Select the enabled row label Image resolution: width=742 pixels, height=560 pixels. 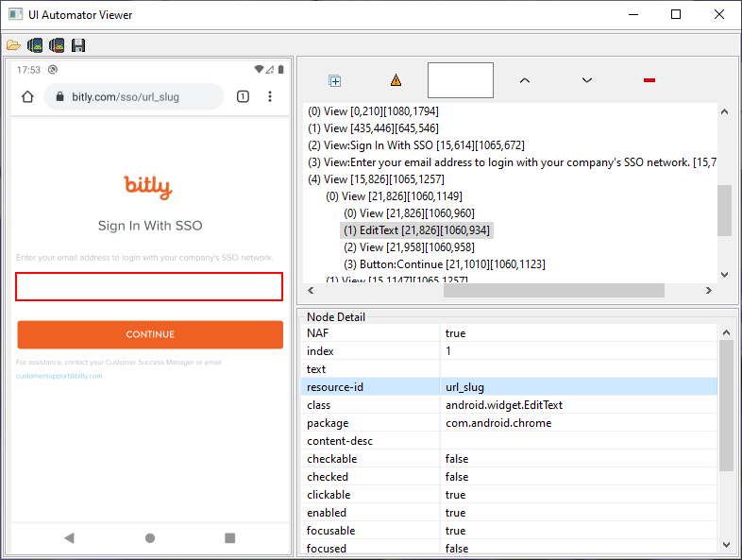click(327, 513)
